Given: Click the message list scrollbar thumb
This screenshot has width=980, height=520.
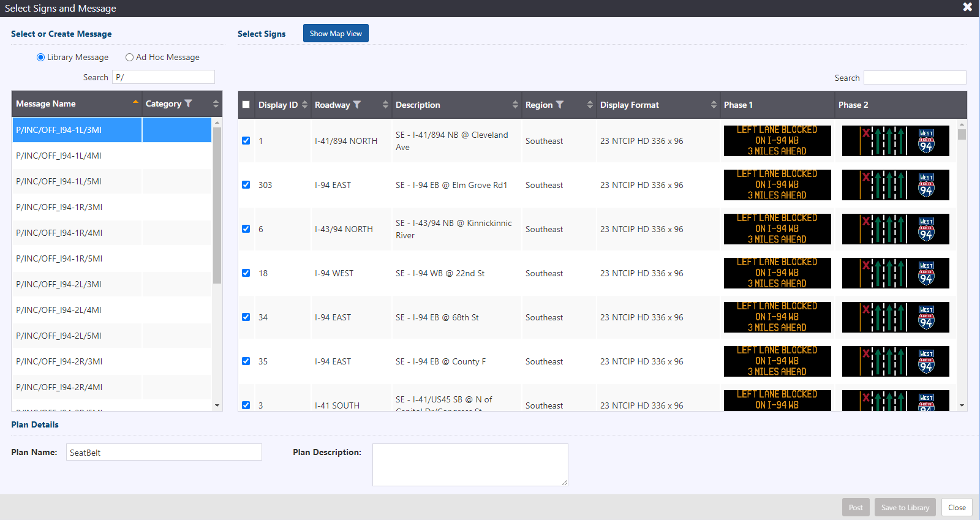Looking at the screenshot, I should click(x=217, y=205).
